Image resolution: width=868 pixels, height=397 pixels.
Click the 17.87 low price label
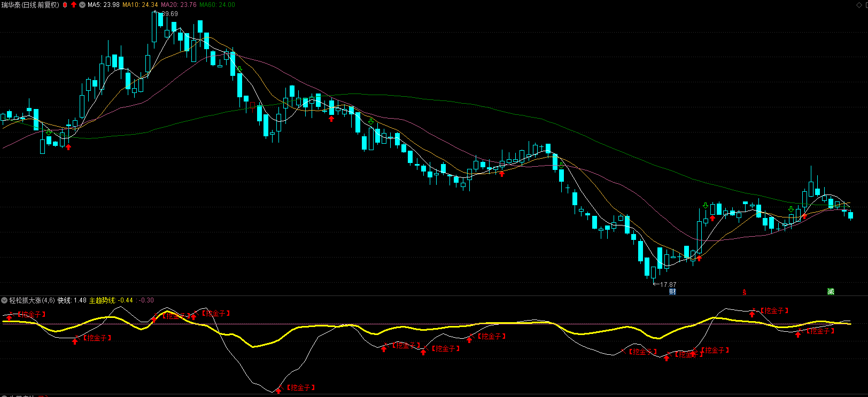click(668, 285)
